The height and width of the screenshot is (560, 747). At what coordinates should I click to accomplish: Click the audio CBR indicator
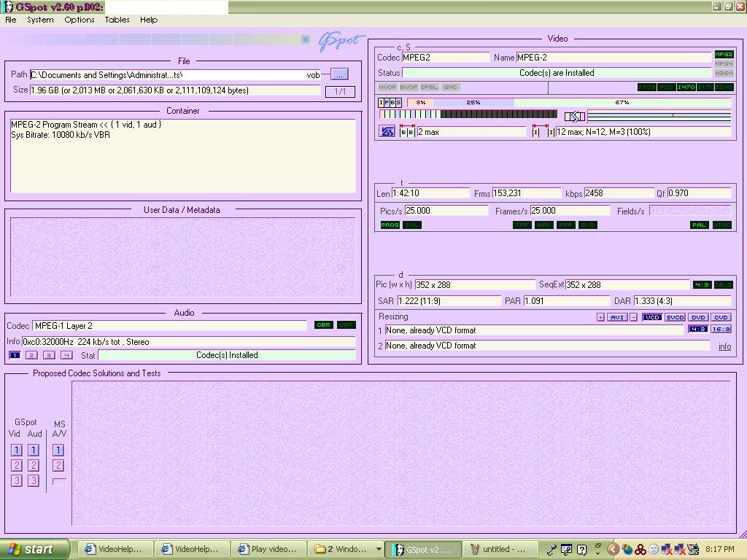(323, 324)
